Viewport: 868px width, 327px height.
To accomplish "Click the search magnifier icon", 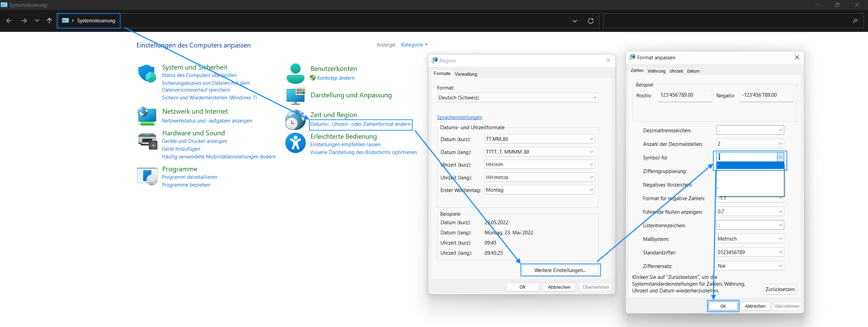I will point(855,21).
